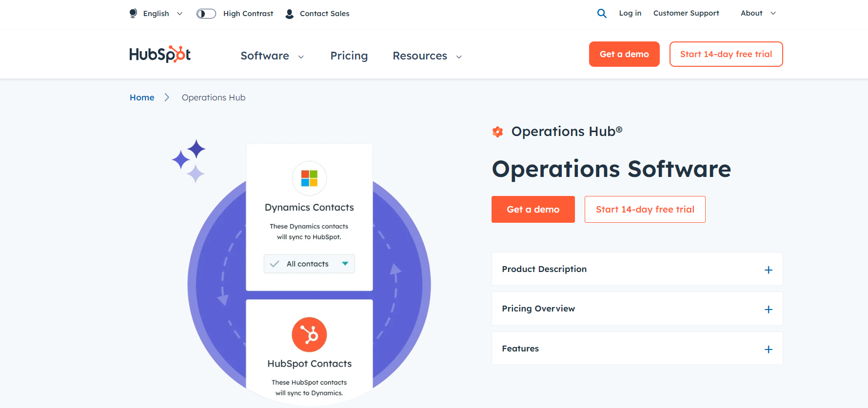
Task: Click "These Dynamics contacts will sync" text
Action: coord(309,232)
